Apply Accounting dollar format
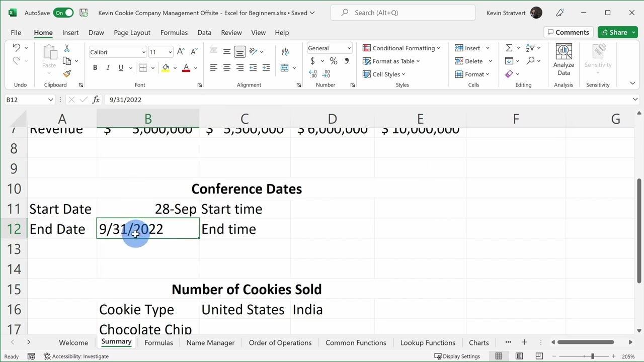 [312, 61]
